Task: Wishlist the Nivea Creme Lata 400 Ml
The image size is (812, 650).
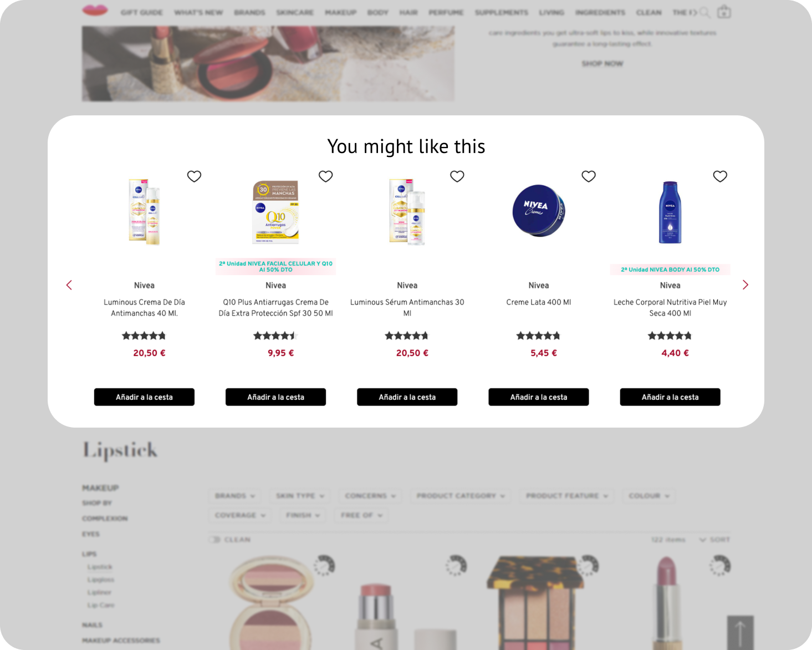Action: pos(588,176)
